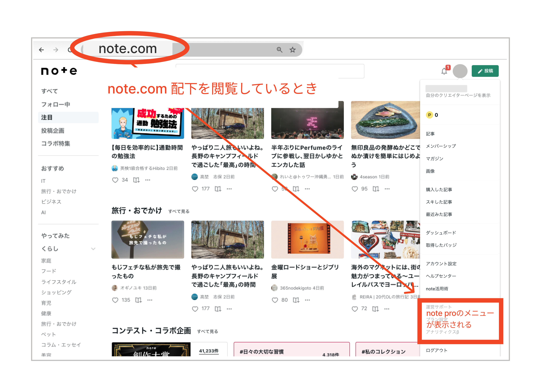The image size is (541, 392).
Task: Open マガジン in the profile menu
Action: click(434, 159)
